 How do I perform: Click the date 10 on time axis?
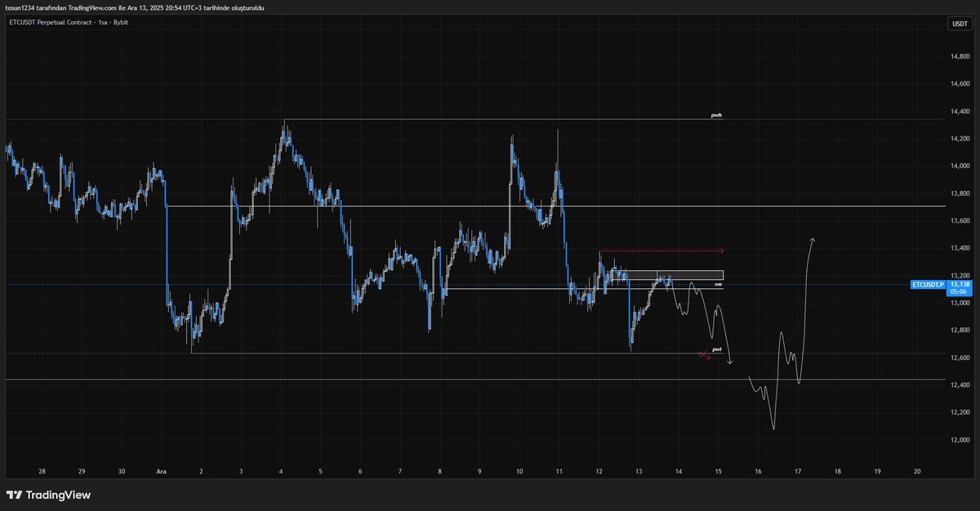tap(519, 471)
